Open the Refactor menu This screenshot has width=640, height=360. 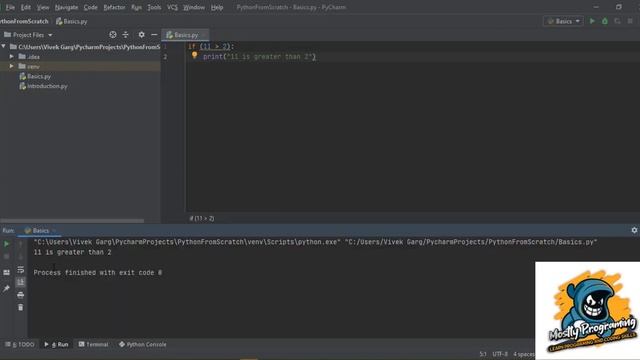[x=114, y=7]
